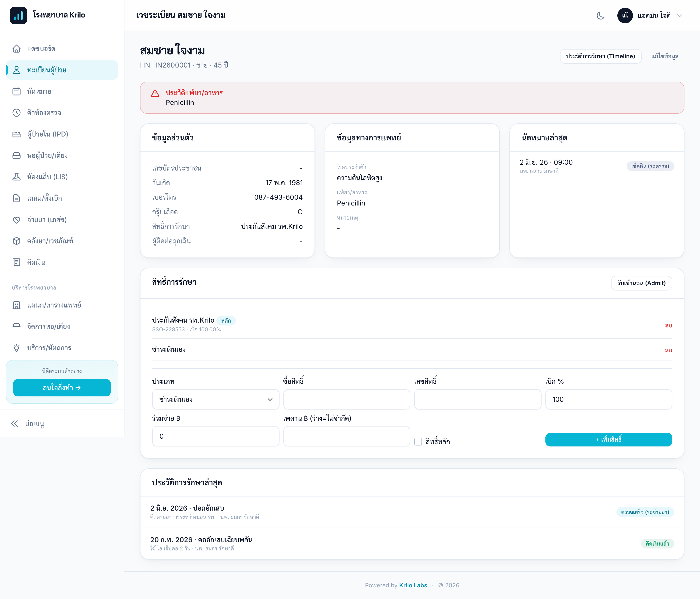
Task: Open the 20 ก.พ. 2026 คออักเสบเฉียบพลัน visit
Action: point(412,544)
